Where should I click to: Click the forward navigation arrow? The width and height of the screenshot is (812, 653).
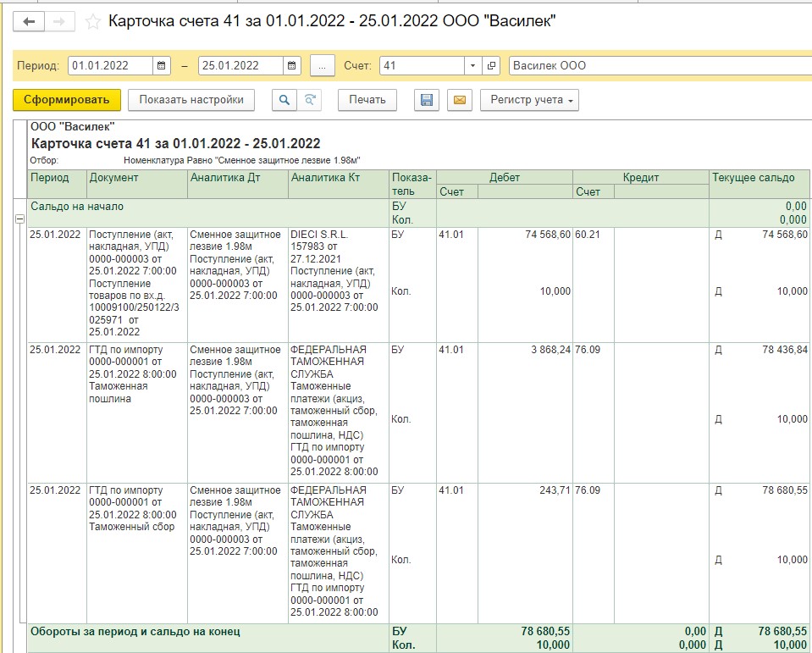(x=59, y=21)
